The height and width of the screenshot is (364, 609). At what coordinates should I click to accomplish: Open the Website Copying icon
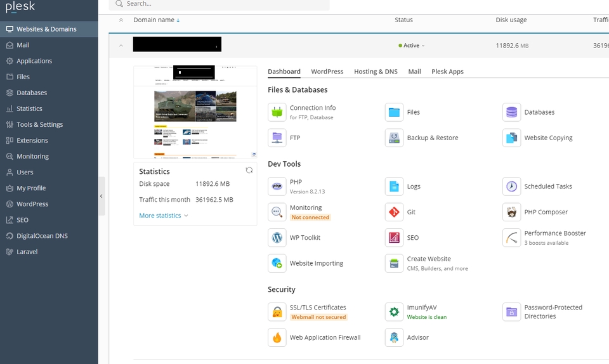pyautogui.click(x=511, y=138)
